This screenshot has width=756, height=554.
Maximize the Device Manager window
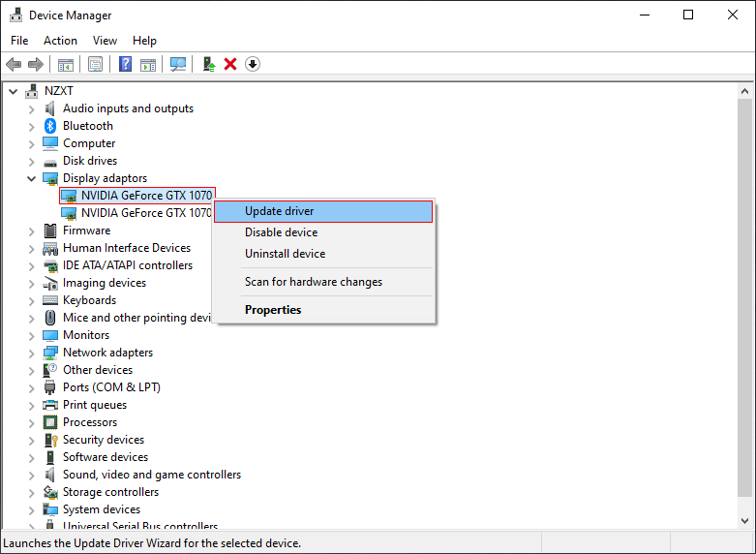click(688, 15)
